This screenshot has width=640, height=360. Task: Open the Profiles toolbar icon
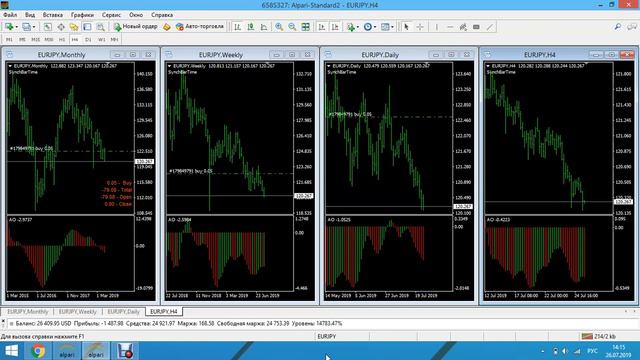(x=26, y=27)
